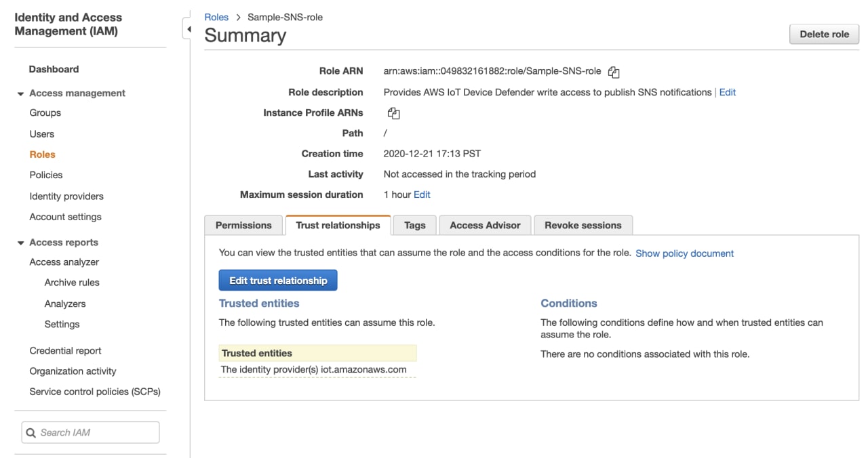Copy the Role ARN using the copy icon

(x=614, y=72)
